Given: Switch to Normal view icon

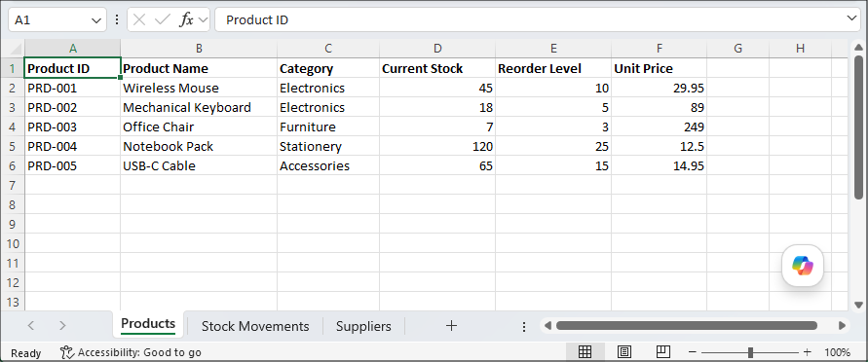Looking at the screenshot, I should click(x=585, y=352).
